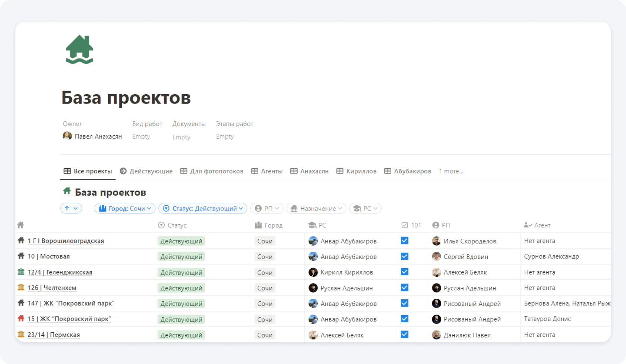Switch to the Действующие tab
Viewport: 626px width, 364px height.
click(146, 171)
